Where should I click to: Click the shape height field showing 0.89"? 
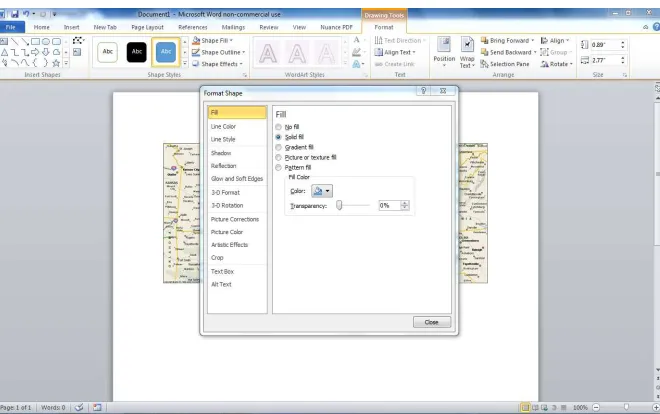tap(605, 45)
